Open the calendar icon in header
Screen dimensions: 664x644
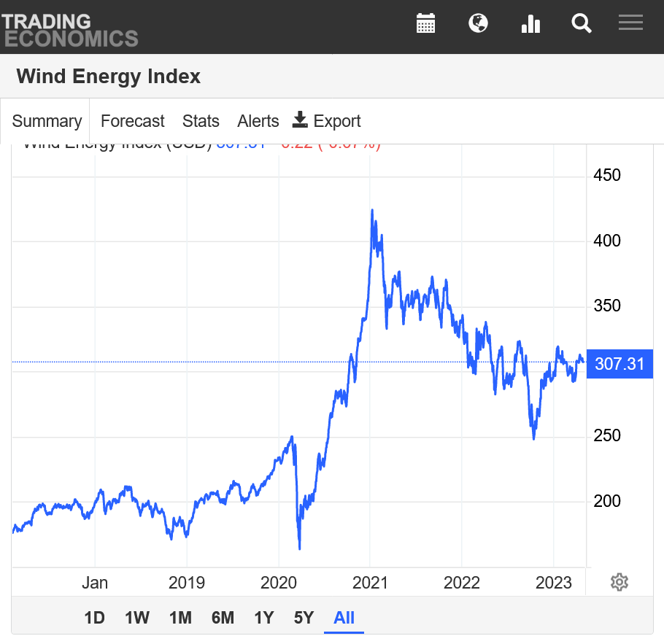(425, 23)
